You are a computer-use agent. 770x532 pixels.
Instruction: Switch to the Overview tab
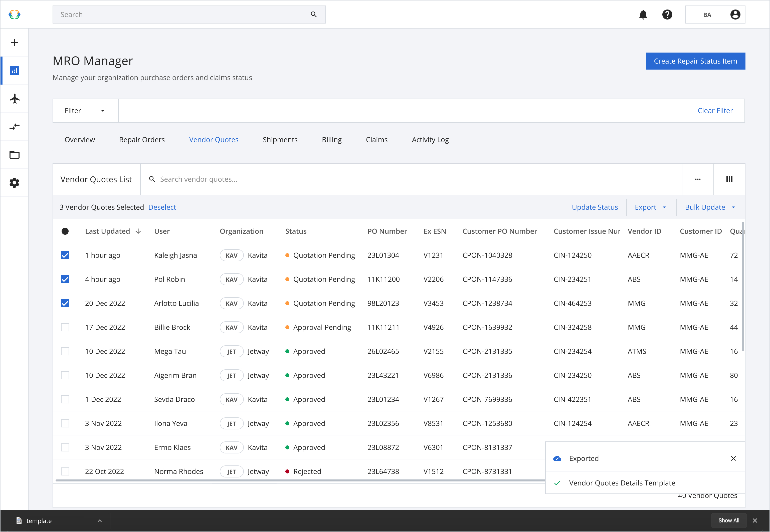click(x=80, y=140)
